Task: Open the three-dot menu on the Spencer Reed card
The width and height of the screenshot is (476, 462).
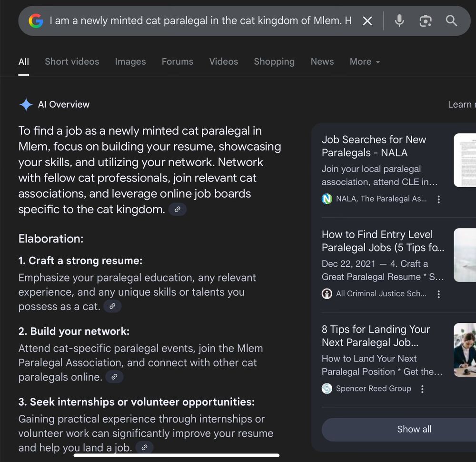Action: 422,389
